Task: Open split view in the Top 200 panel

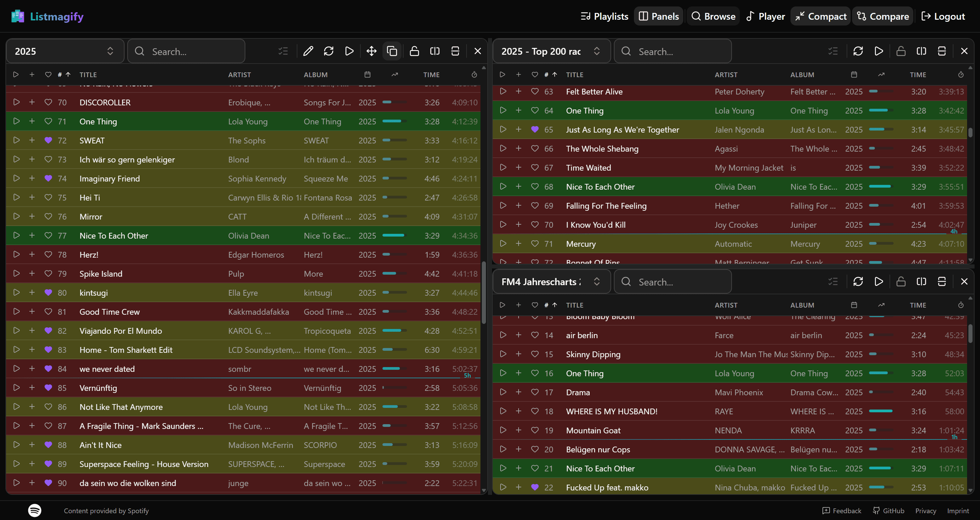Action: (x=921, y=51)
